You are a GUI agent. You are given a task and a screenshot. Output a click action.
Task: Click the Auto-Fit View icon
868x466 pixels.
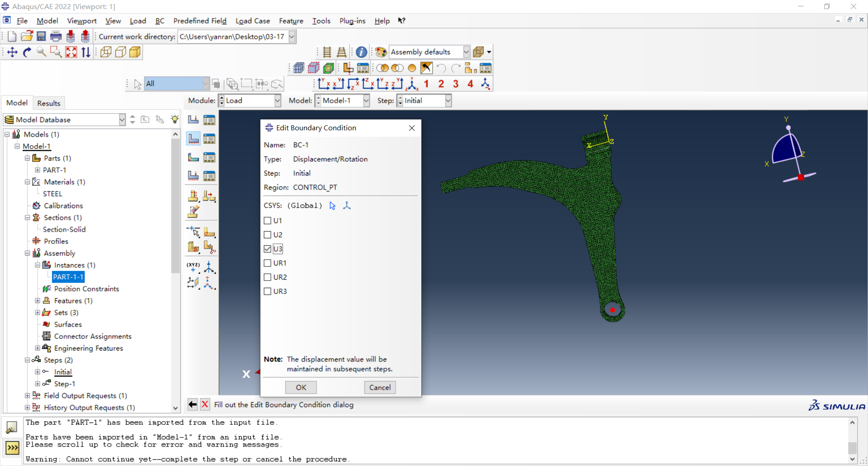tap(71, 52)
